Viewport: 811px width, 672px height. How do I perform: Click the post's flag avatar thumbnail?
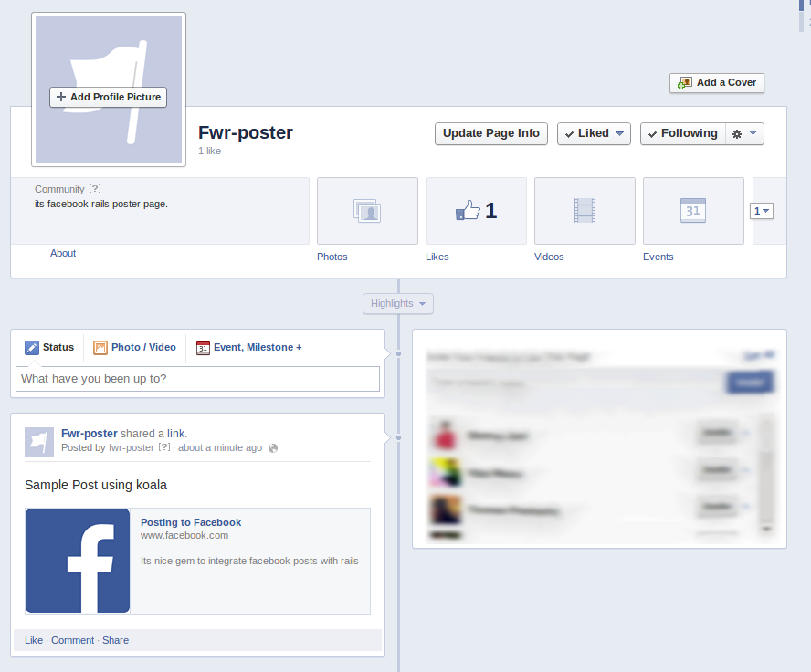point(39,442)
